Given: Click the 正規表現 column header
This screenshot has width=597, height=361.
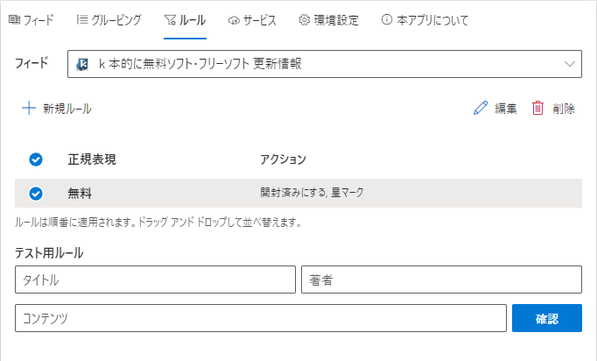Looking at the screenshot, I should click(92, 160).
